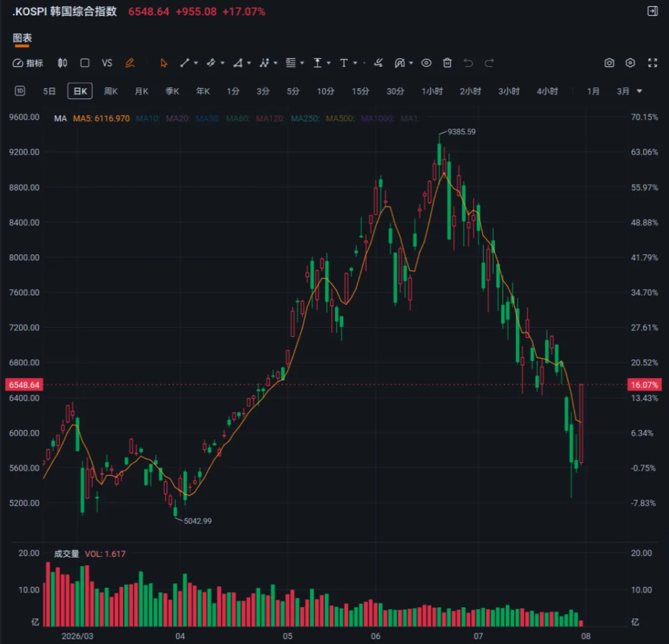Choose the cursor pointer tool

click(x=164, y=63)
